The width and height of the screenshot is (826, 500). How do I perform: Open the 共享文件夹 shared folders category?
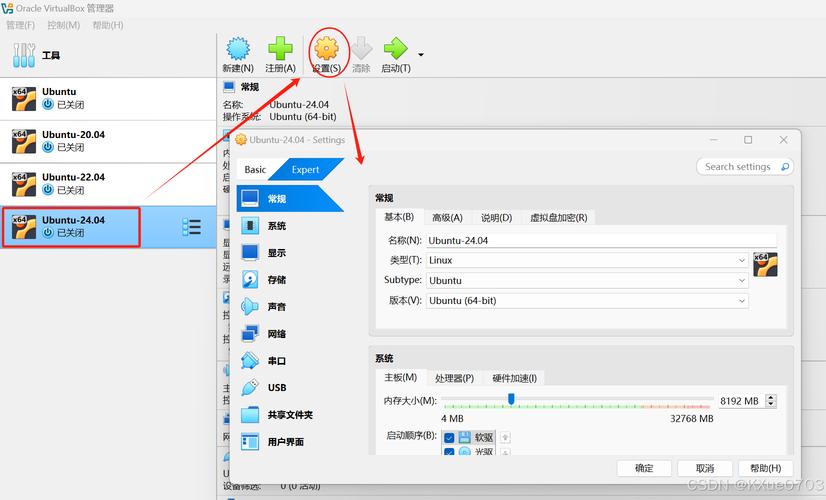289,415
